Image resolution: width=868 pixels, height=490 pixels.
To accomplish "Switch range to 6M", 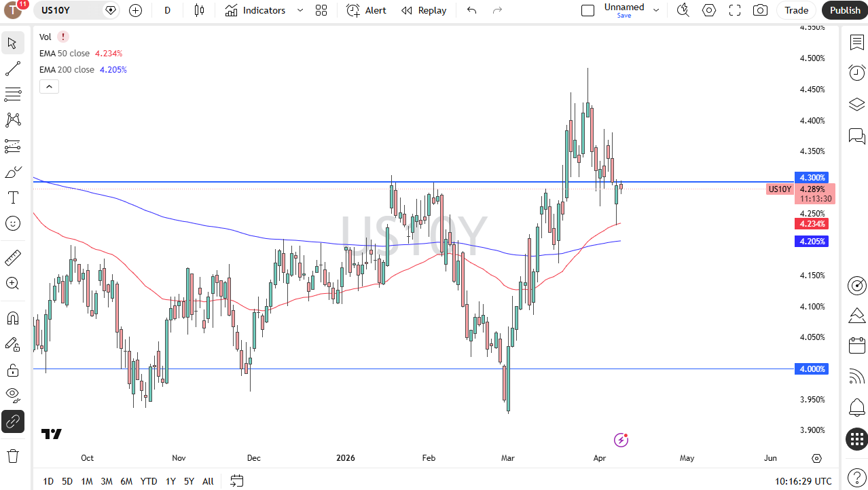I will click(126, 481).
